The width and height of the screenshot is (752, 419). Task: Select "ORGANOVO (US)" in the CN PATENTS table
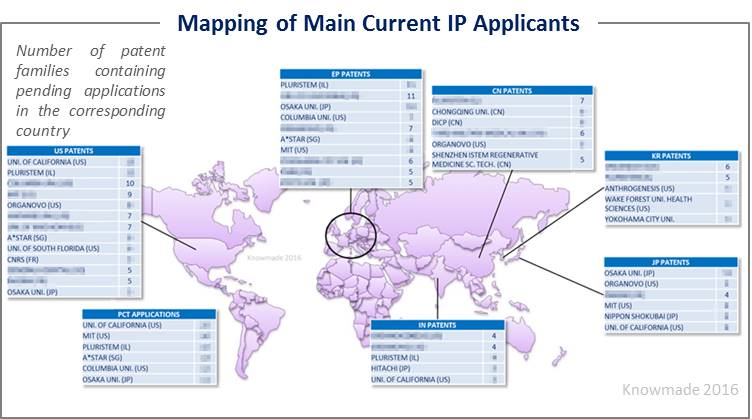tap(459, 144)
